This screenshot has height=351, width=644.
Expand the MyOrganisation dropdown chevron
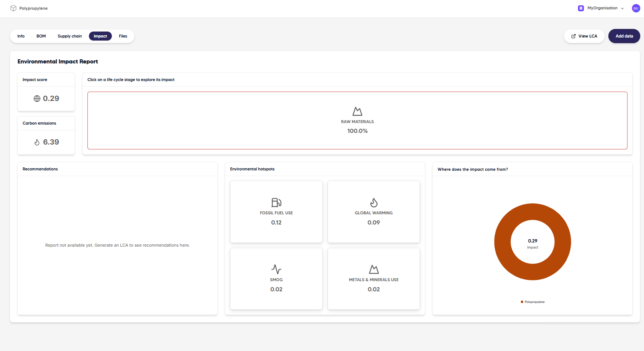622,9
